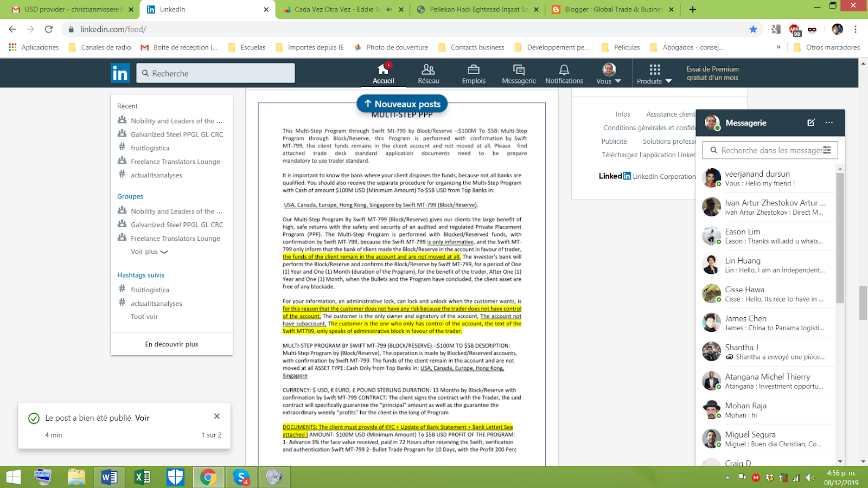Screen dimensions: 868x488
Task: Open the Boîte de réception bookmark
Action: point(179,47)
